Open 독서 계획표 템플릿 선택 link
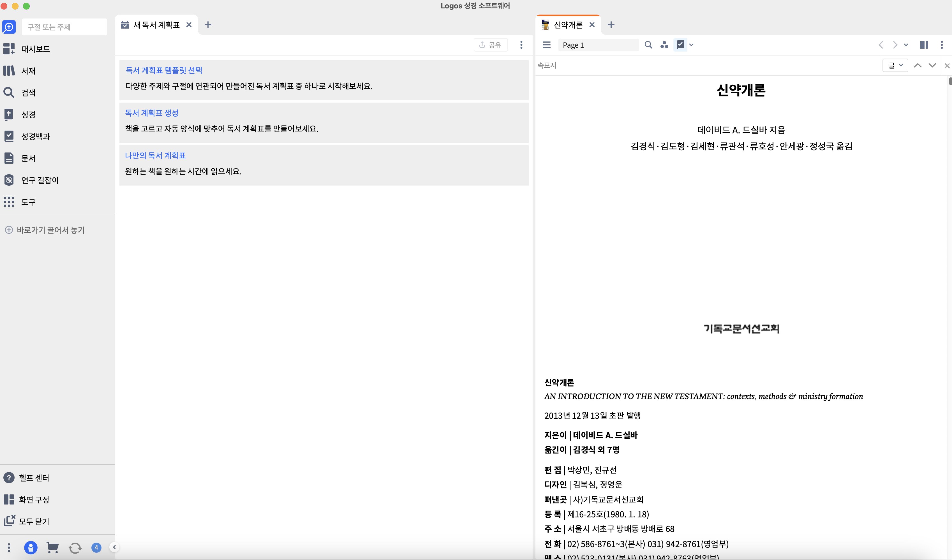 coord(164,70)
